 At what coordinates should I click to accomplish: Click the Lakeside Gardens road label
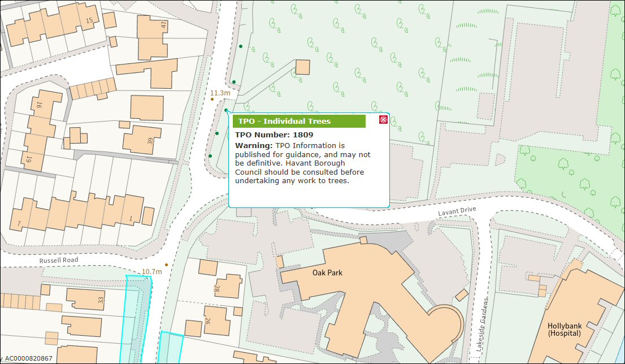pyautogui.click(x=481, y=324)
